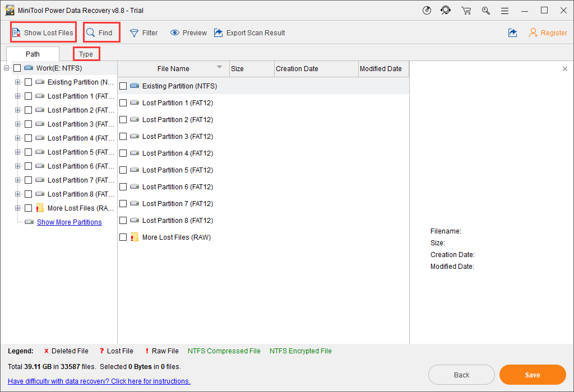Click the Show More Partitions link
The width and height of the screenshot is (574, 392).
pos(69,222)
